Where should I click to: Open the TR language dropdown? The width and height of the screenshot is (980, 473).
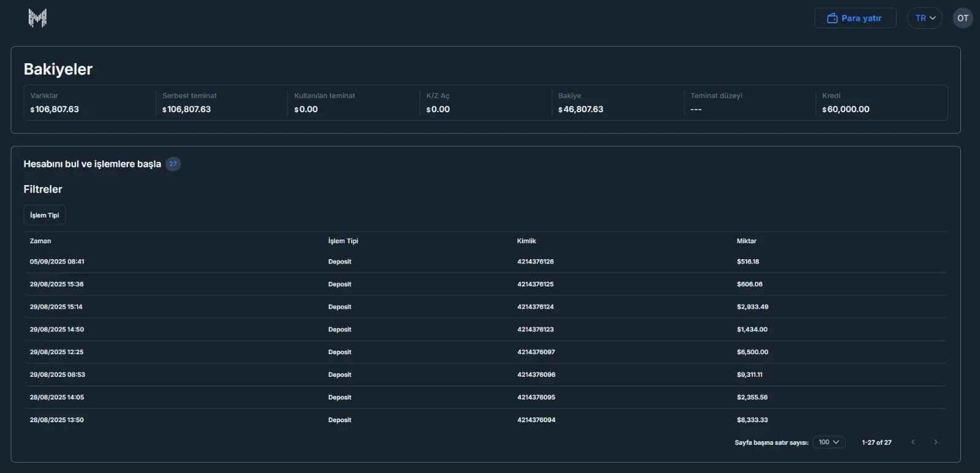[924, 18]
